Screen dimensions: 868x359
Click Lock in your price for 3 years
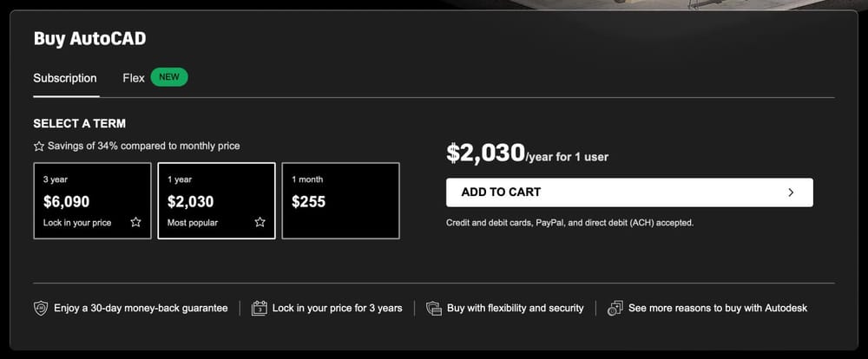[337, 308]
